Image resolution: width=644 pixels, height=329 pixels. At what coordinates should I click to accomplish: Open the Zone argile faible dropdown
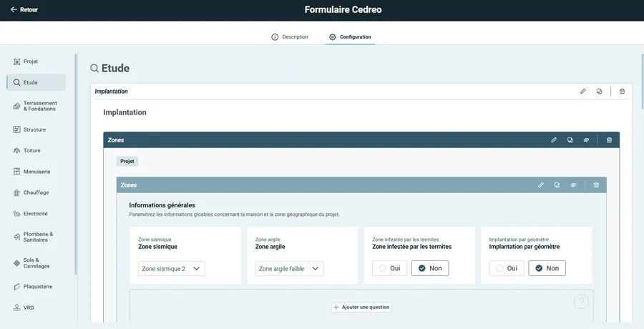click(x=289, y=269)
